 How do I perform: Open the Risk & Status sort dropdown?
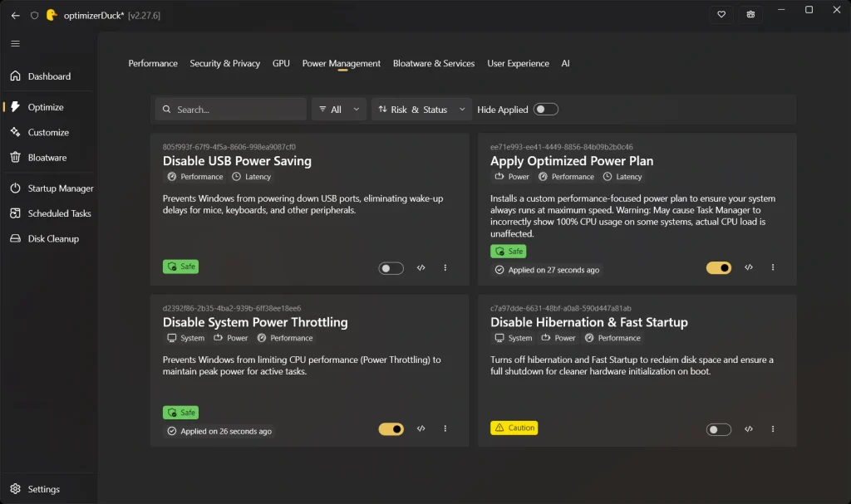click(421, 109)
